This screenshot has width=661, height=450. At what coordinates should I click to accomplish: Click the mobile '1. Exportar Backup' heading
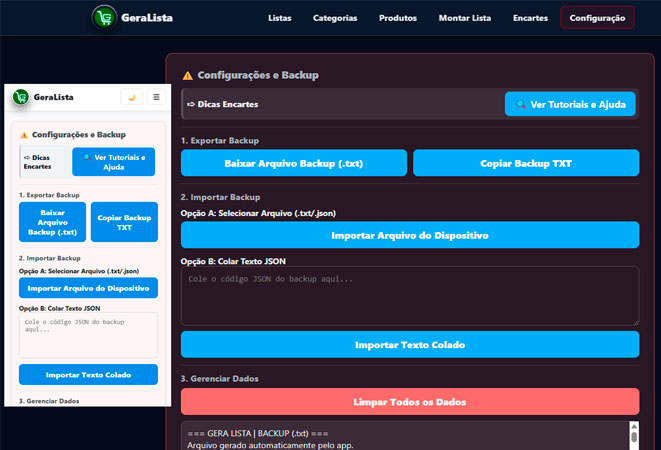[x=49, y=195]
